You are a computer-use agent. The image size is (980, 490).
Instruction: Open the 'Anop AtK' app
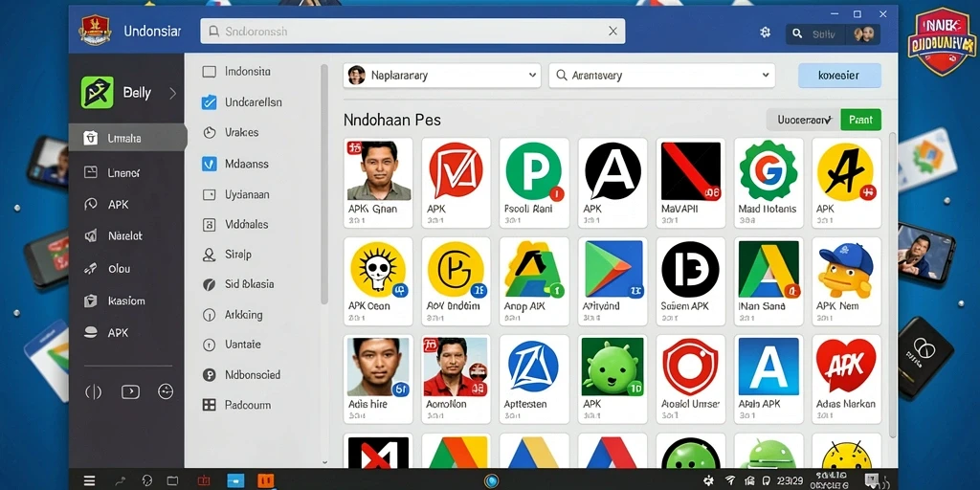click(534, 281)
